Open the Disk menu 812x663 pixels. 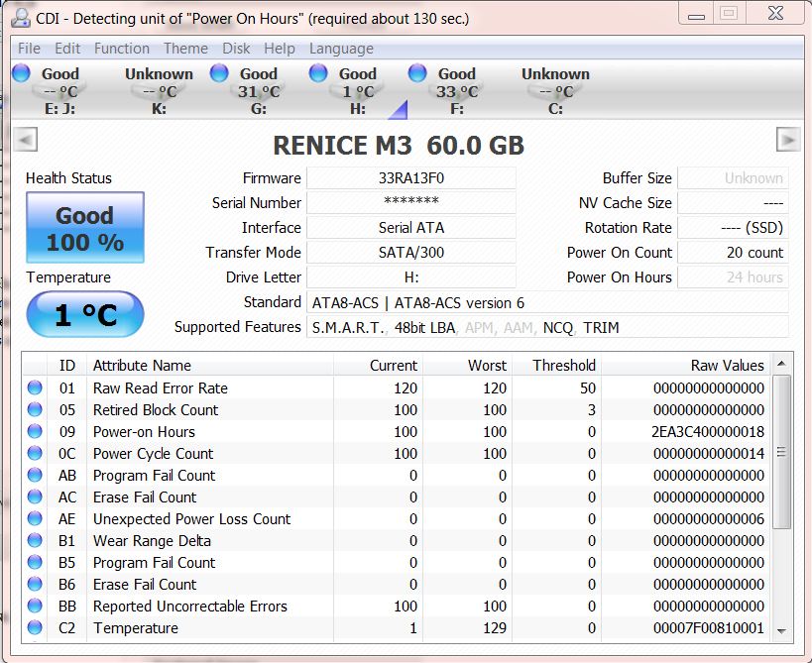(x=236, y=49)
